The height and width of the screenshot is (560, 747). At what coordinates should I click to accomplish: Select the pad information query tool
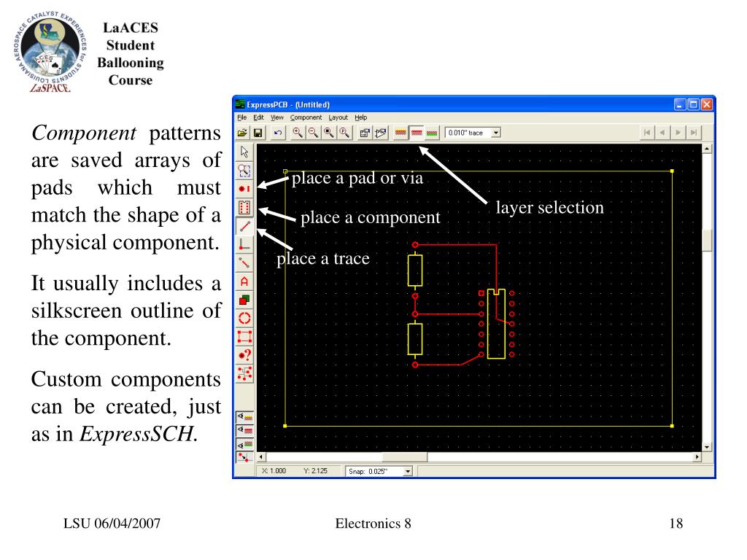click(x=244, y=356)
